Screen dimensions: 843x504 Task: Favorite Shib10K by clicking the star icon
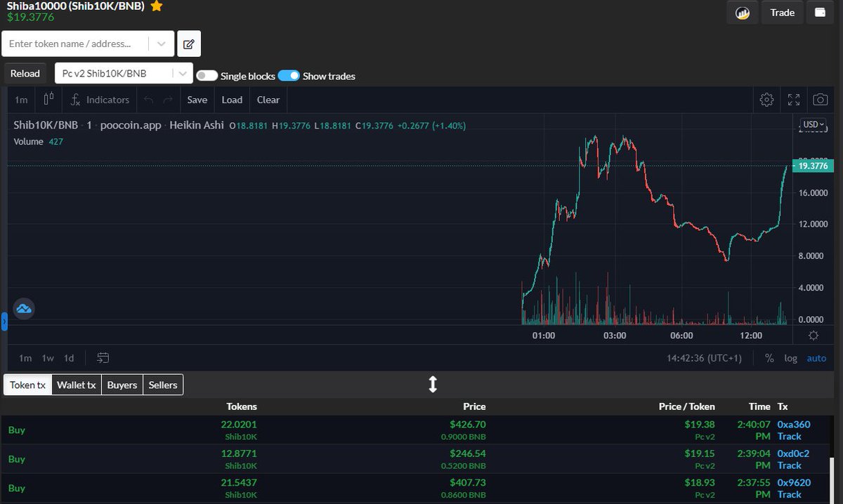pyautogui.click(x=156, y=6)
